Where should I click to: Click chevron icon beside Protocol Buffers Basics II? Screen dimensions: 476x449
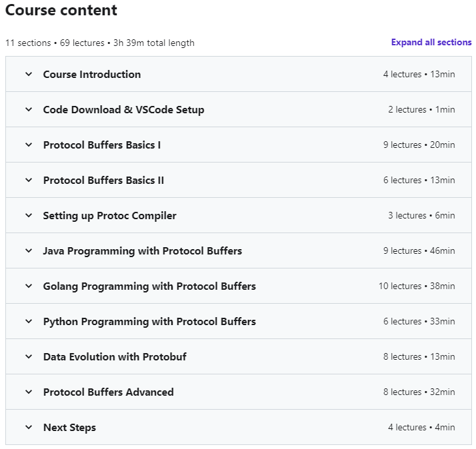tap(29, 180)
